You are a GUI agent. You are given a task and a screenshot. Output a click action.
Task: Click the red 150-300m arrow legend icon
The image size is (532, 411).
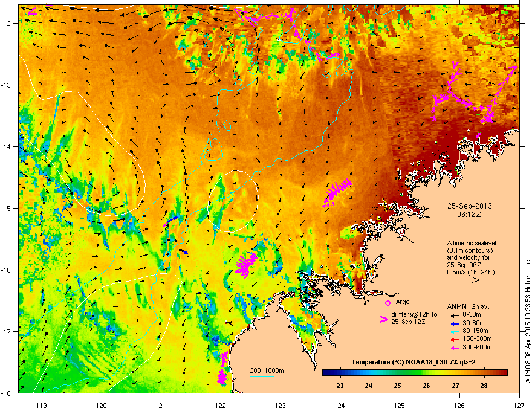point(454,339)
